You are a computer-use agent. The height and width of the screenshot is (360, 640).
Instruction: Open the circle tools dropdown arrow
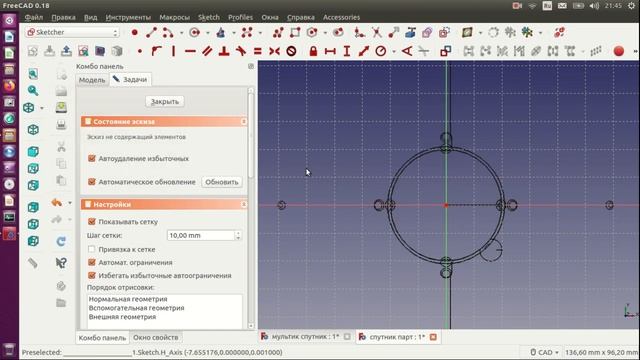point(208,33)
